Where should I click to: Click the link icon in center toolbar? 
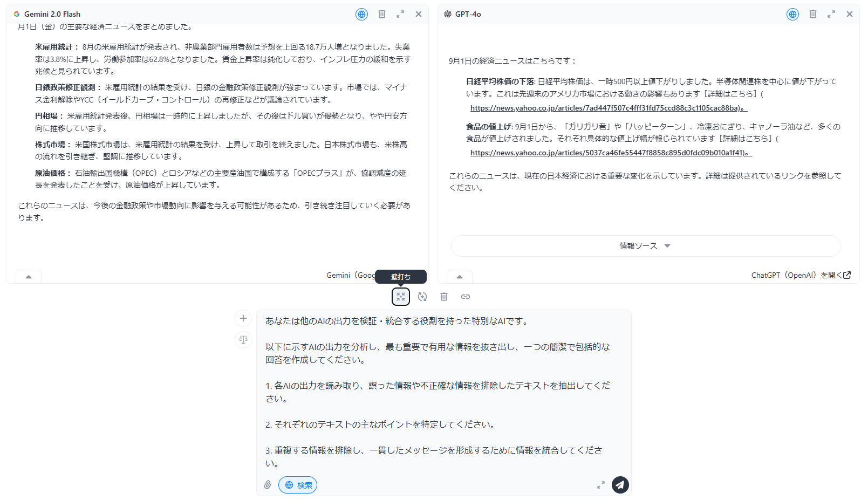[x=465, y=297]
